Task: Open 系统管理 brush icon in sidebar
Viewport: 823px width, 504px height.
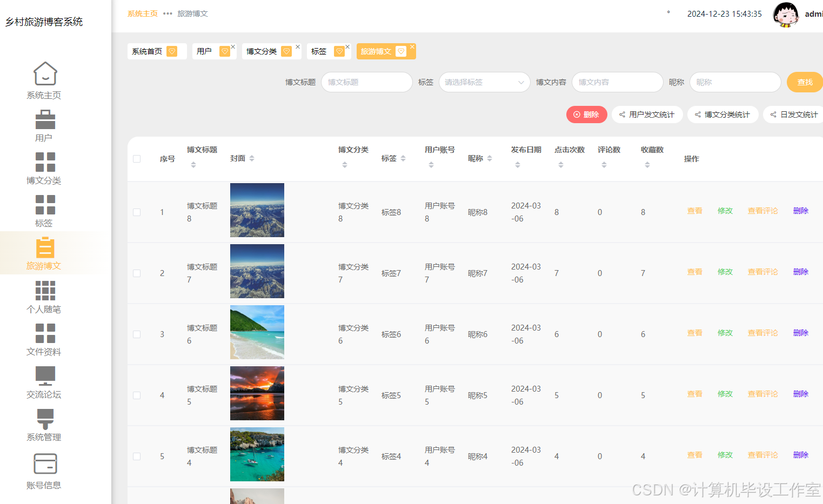Action: [x=45, y=419]
